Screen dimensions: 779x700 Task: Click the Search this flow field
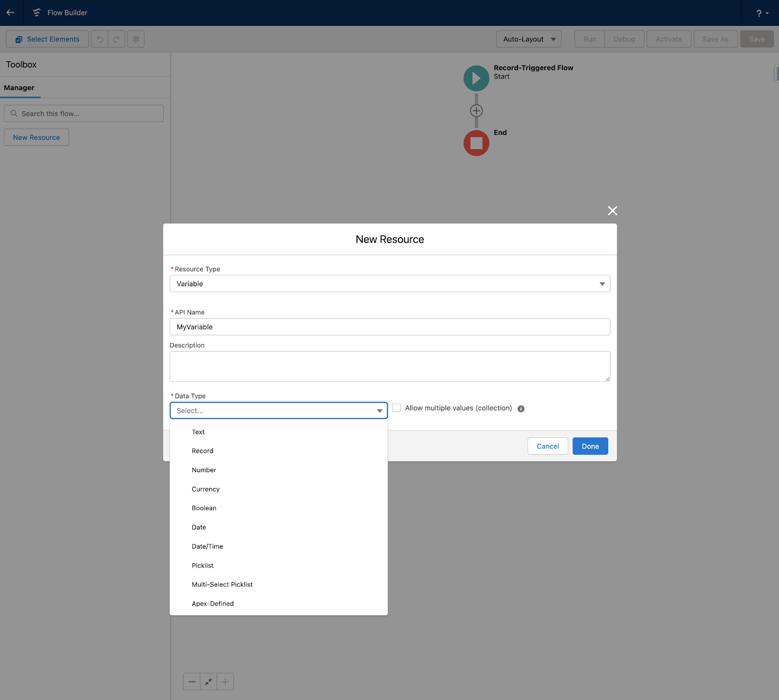pyautogui.click(x=84, y=113)
